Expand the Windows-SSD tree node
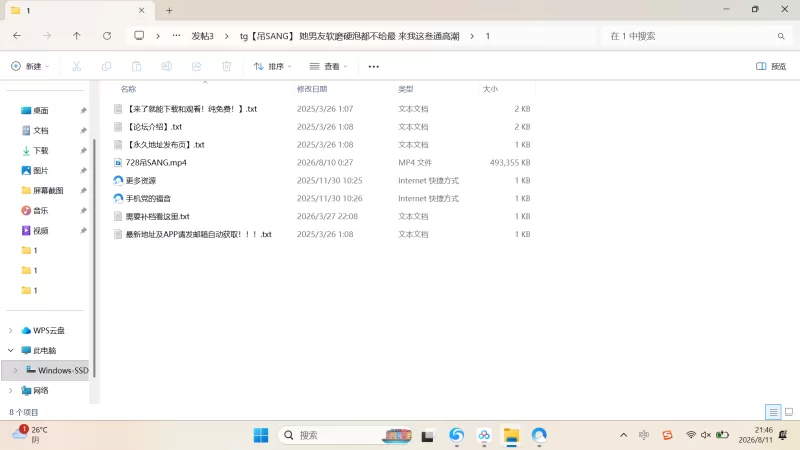 pos(15,370)
